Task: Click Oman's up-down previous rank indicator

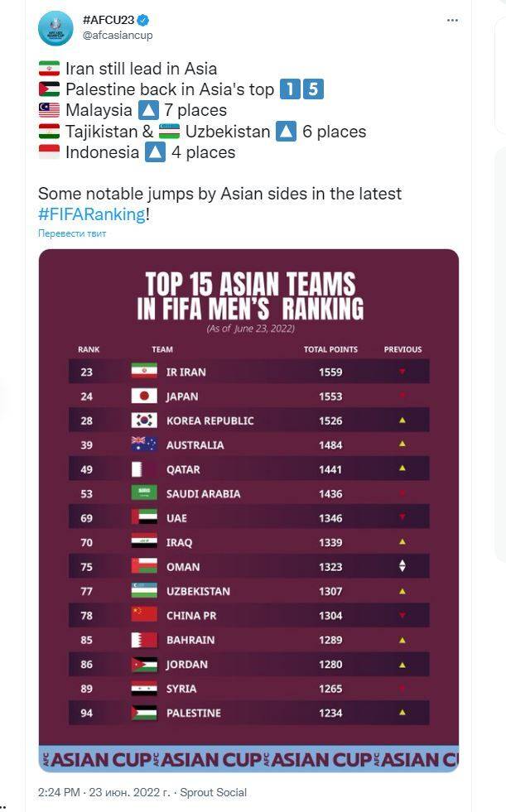Action: click(x=402, y=567)
